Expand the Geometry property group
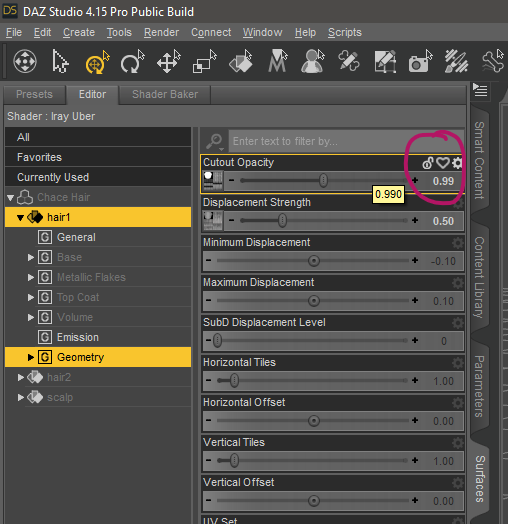This screenshot has width=508, height=524. click(31, 357)
